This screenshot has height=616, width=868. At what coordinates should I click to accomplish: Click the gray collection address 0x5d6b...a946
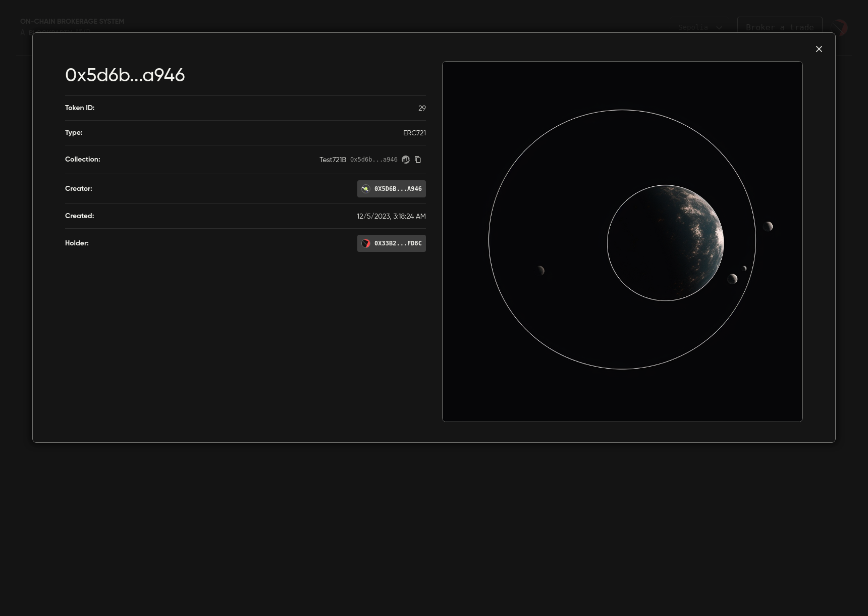373,160
